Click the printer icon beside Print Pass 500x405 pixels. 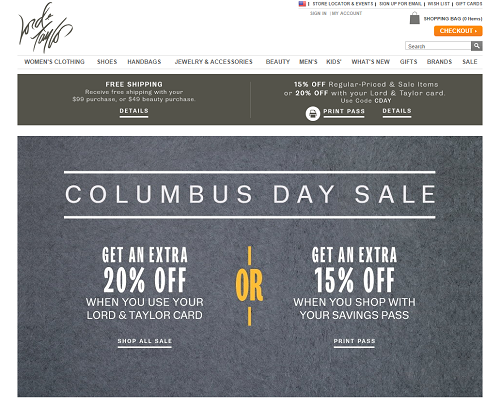pyautogui.click(x=313, y=114)
